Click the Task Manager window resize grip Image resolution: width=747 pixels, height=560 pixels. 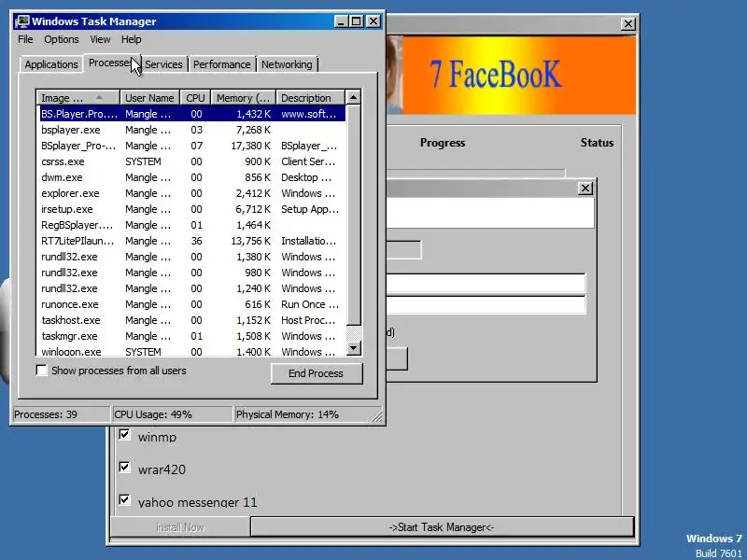coord(377,416)
